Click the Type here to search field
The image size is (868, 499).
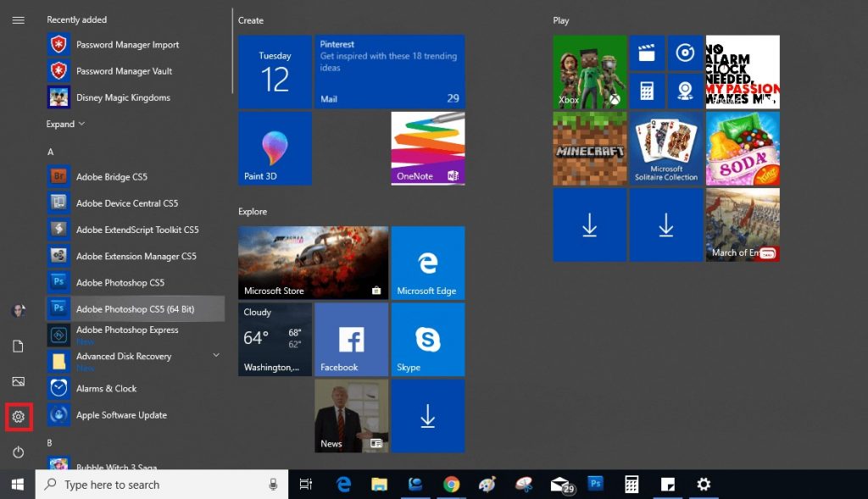pos(162,485)
